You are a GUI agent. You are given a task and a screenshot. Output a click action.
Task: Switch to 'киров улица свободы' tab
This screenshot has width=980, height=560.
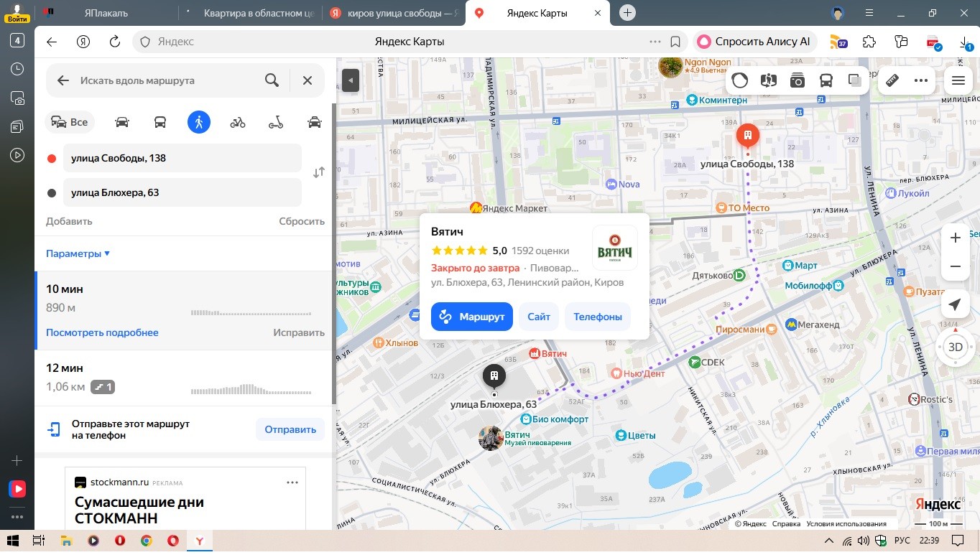pos(394,13)
